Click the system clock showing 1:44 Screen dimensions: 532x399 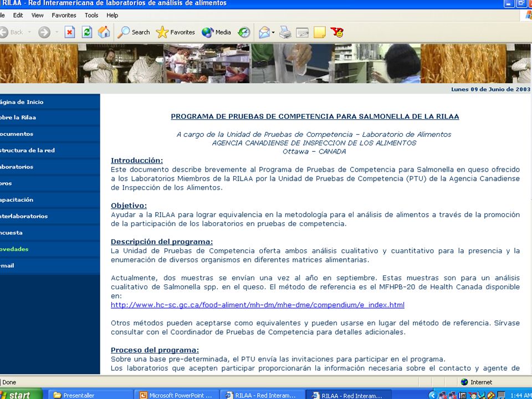(x=521, y=395)
